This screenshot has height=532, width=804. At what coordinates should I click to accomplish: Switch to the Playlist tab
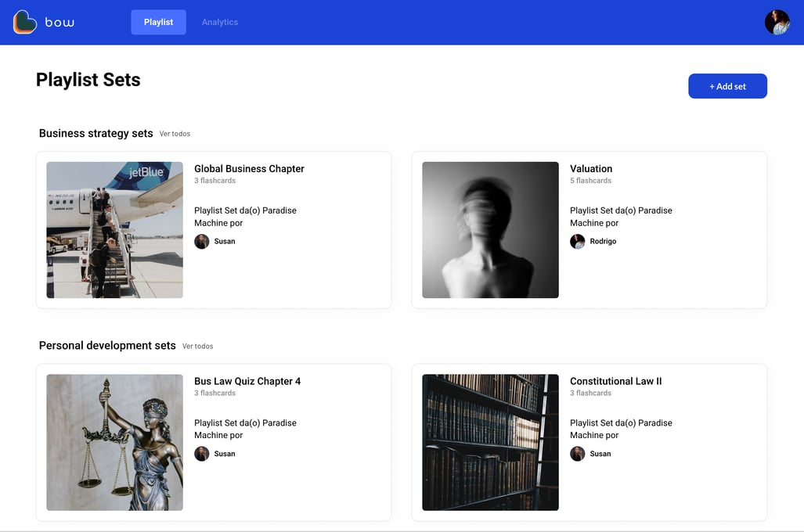tap(158, 22)
